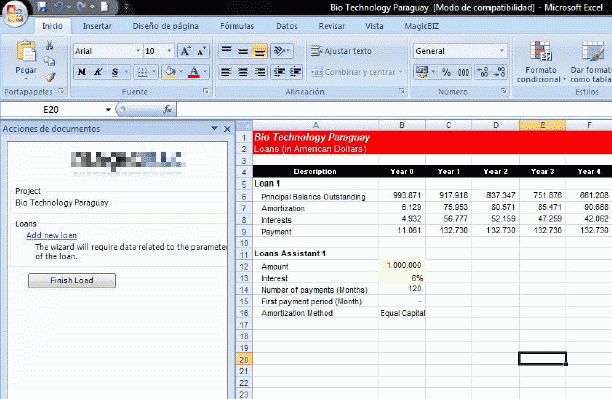Screen dimensions: 612x399
Task: Apply accounting number format
Action: [x=422, y=72]
